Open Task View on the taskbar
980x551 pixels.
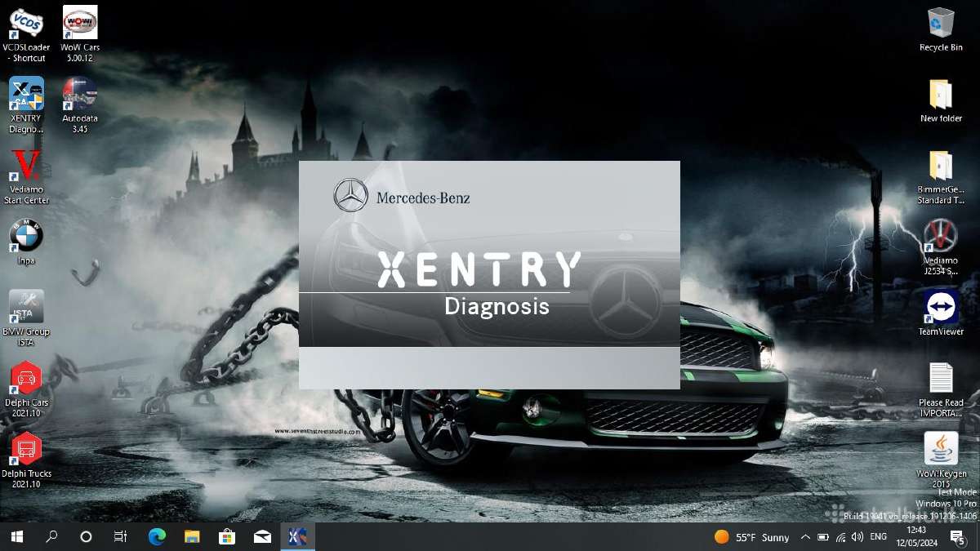[120, 536]
